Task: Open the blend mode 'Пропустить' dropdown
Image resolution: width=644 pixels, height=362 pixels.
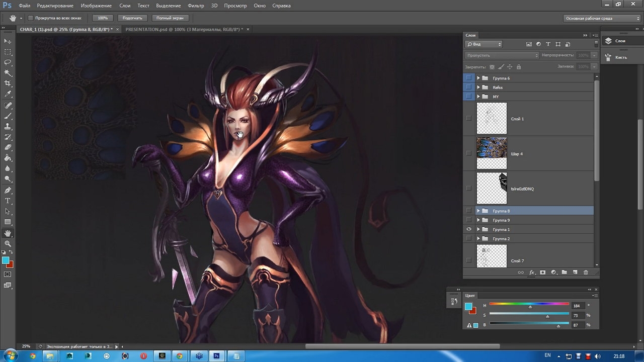Action: click(x=502, y=55)
